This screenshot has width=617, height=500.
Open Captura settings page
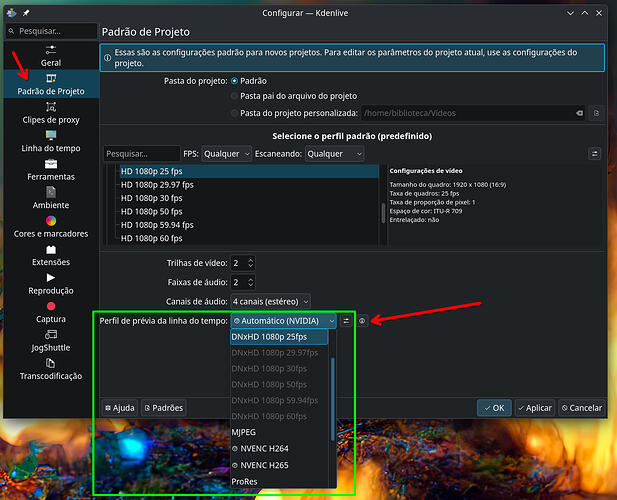tap(51, 312)
